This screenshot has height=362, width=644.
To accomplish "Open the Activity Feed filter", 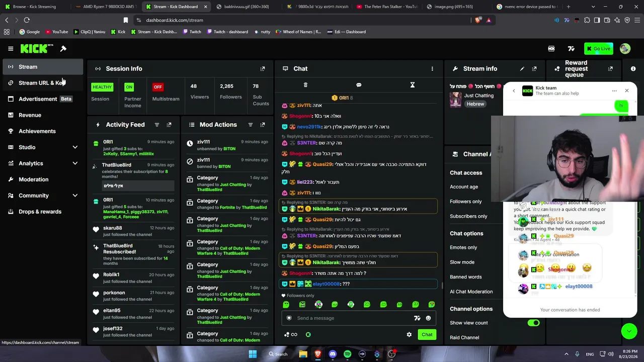I will pyautogui.click(x=157, y=125).
